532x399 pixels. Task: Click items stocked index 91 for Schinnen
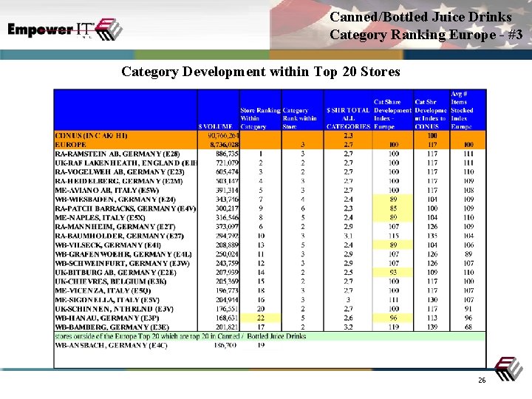pos(468,309)
